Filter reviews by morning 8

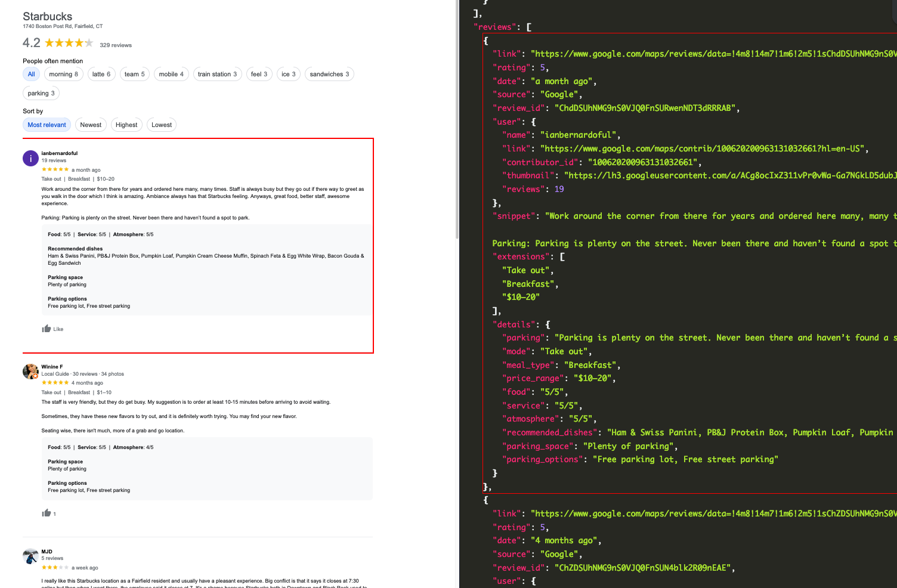pos(64,74)
